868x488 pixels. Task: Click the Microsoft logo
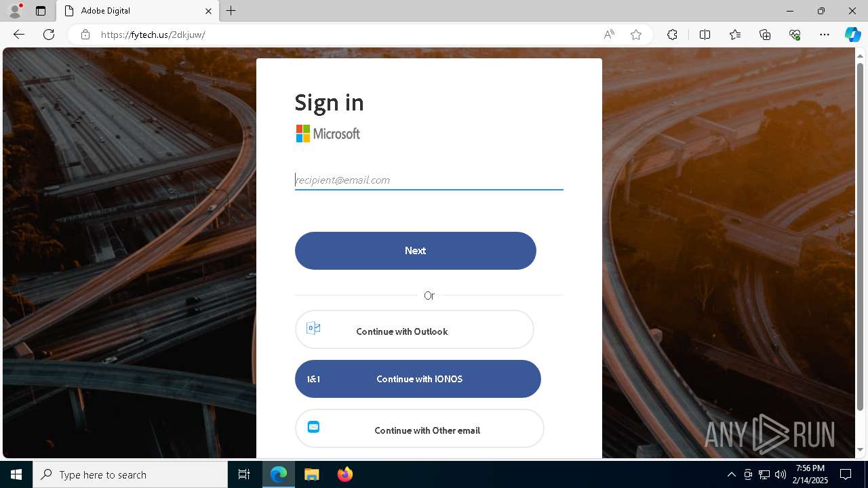[x=328, y=134]
